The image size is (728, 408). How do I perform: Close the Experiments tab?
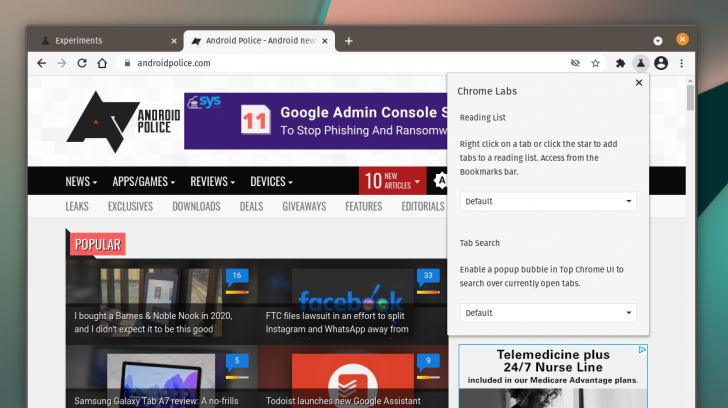point(174,41)
